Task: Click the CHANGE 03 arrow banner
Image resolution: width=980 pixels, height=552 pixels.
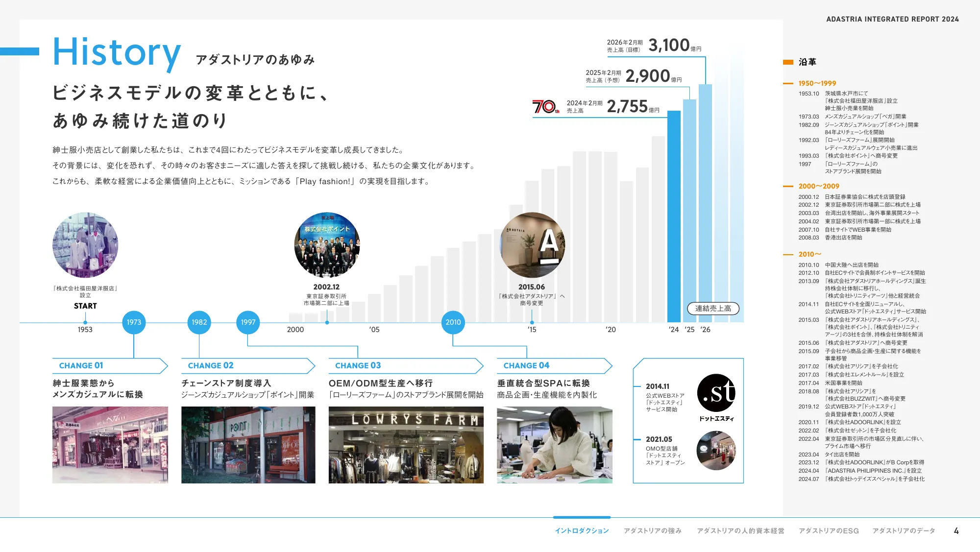Action: coord(406,366)
